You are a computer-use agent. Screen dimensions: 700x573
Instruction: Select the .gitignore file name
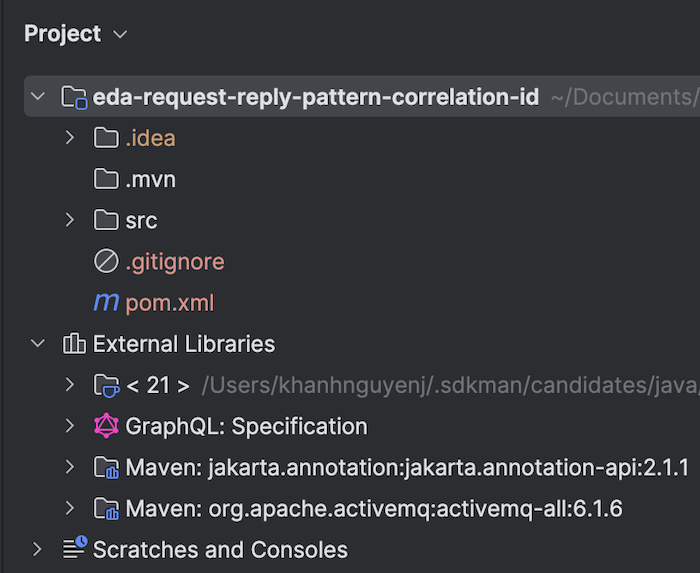pyautogui.click(x=175, y=262)
